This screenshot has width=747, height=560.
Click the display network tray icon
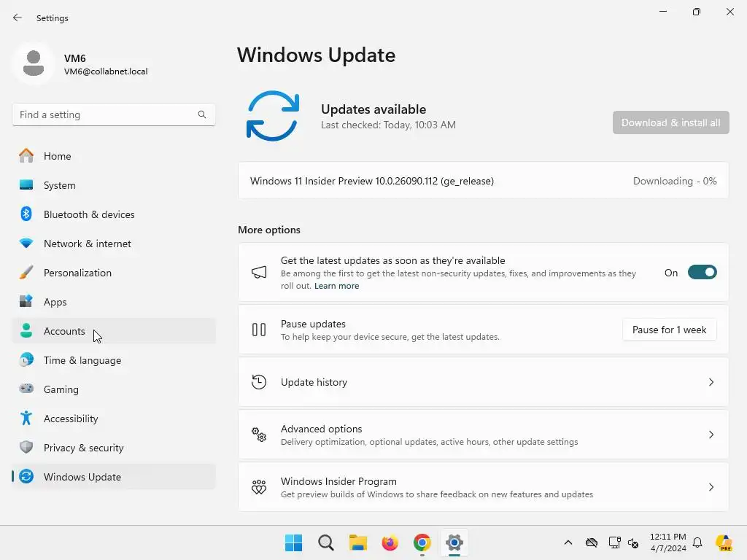(x=614, y=542)
